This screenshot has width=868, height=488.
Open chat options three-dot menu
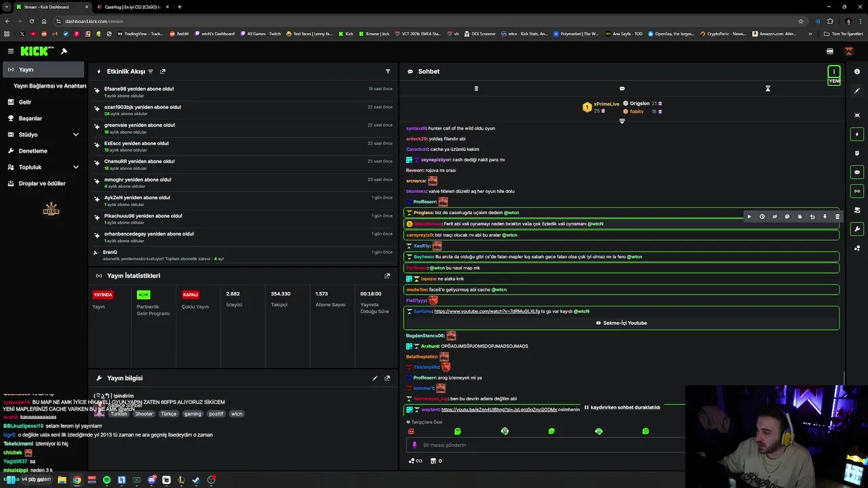(x=834, y=71)
